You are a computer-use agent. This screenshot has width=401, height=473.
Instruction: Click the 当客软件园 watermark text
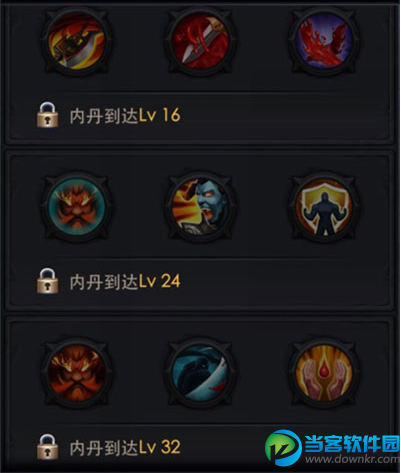point(352,443)
